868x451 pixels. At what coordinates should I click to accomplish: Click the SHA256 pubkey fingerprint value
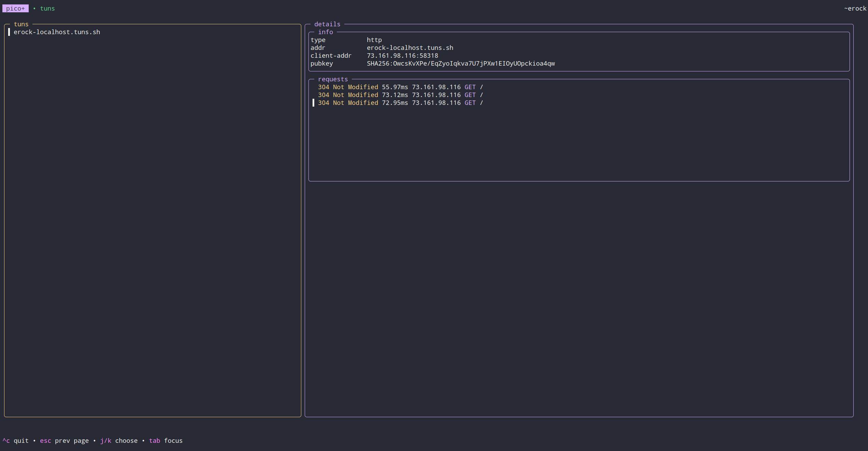460,64
